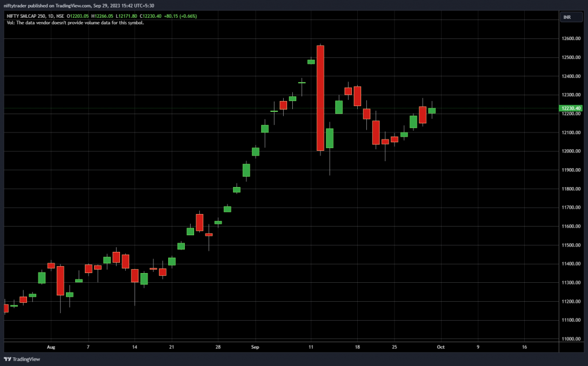Screen dimensions: 588x366
Task: Click the high value H12266.05
Action: pyautogui.click(x=102, y=16)
